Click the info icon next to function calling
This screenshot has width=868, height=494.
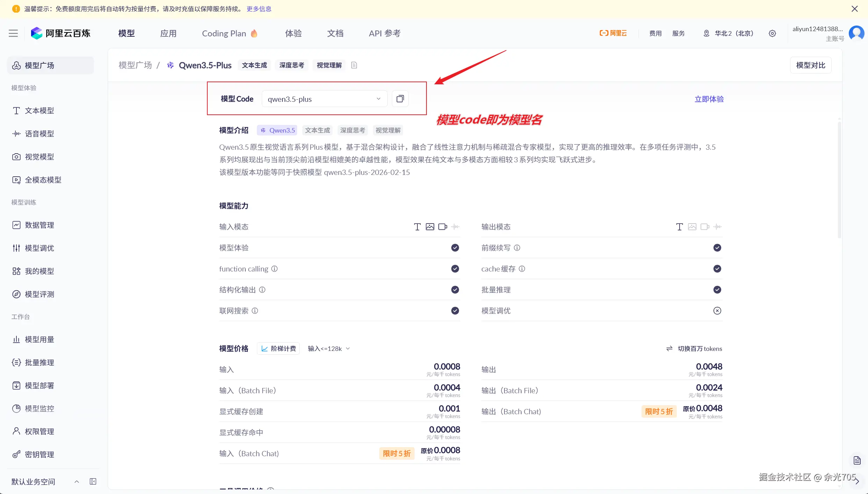click(274, 269)
